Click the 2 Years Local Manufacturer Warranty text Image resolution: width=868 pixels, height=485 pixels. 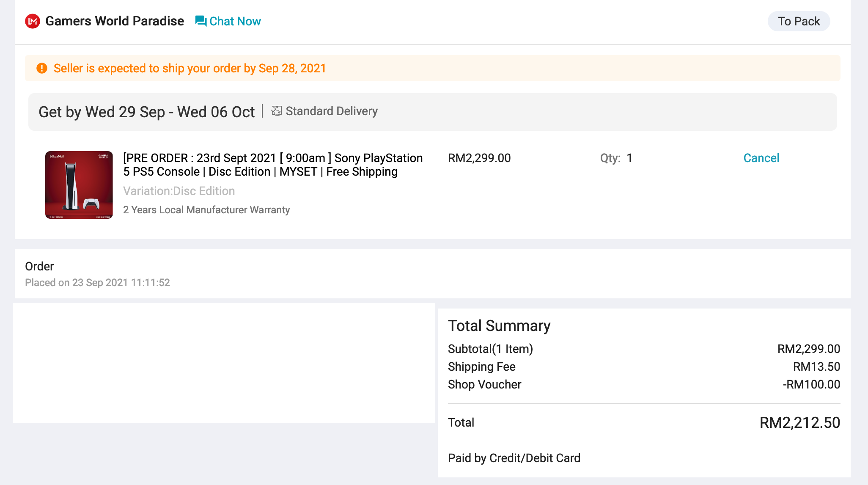206,210
